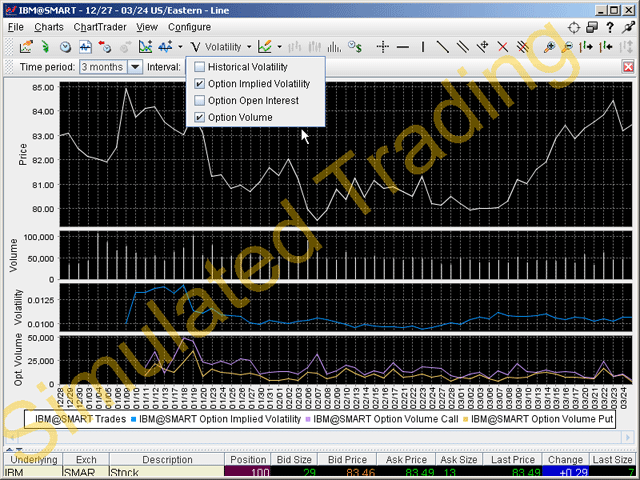The width and height of the screenshot is (640, 480).
Task: Click the Bid Size column header
Action: 294,460
